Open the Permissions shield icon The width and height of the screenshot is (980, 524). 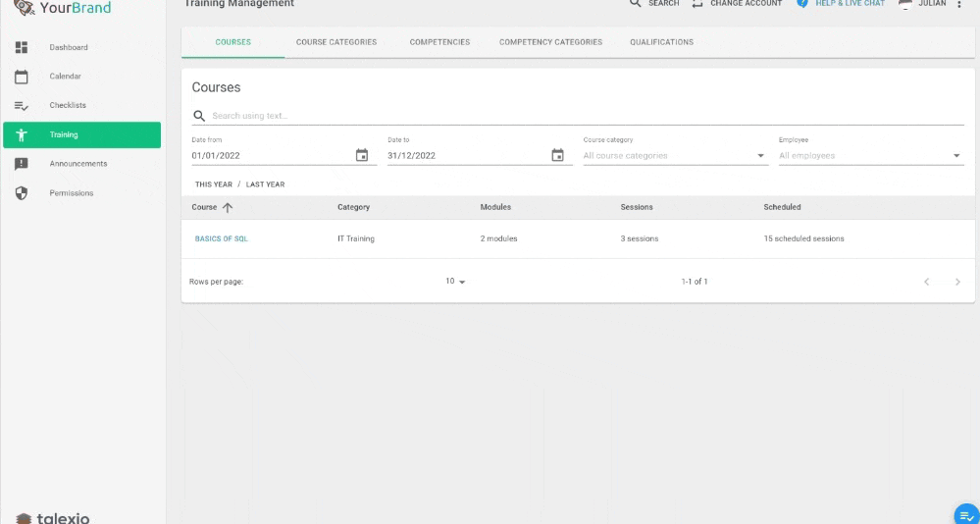click(x=22, y=193)
